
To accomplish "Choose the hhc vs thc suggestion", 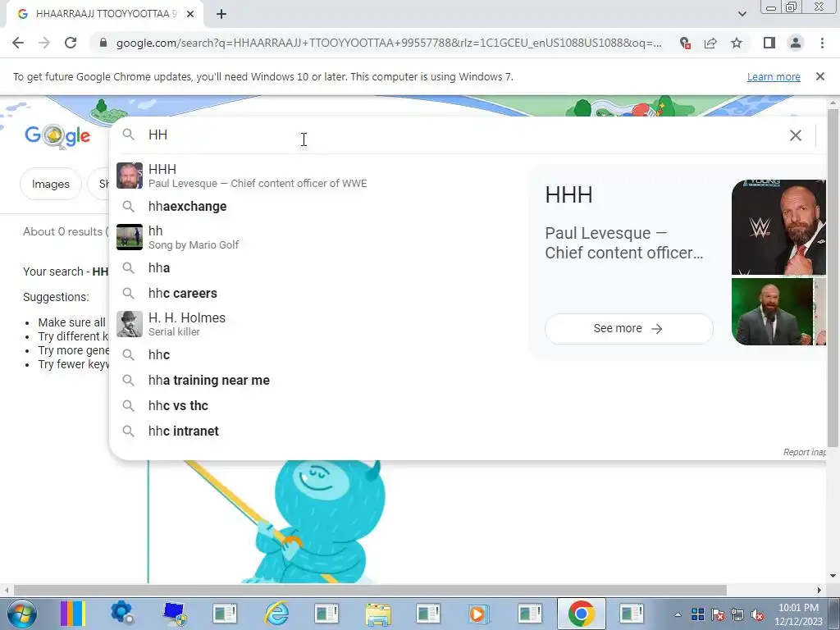I will (316, 405).
